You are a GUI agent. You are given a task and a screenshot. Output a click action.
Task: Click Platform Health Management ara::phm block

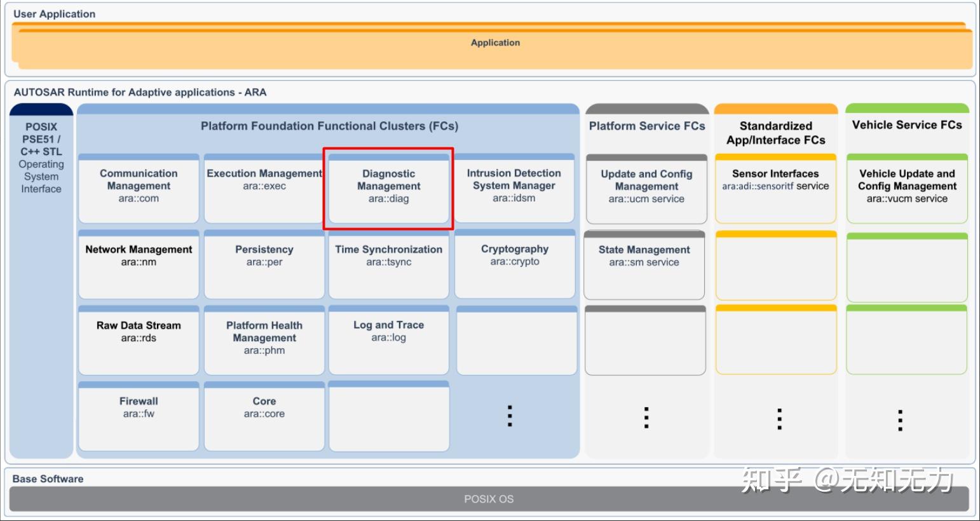(264, 341)
